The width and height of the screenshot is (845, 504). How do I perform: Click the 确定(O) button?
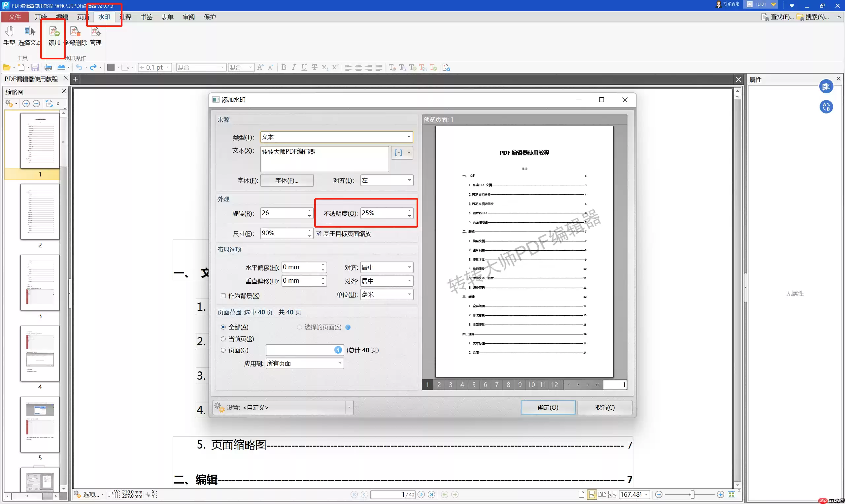(x=548, y=407)
